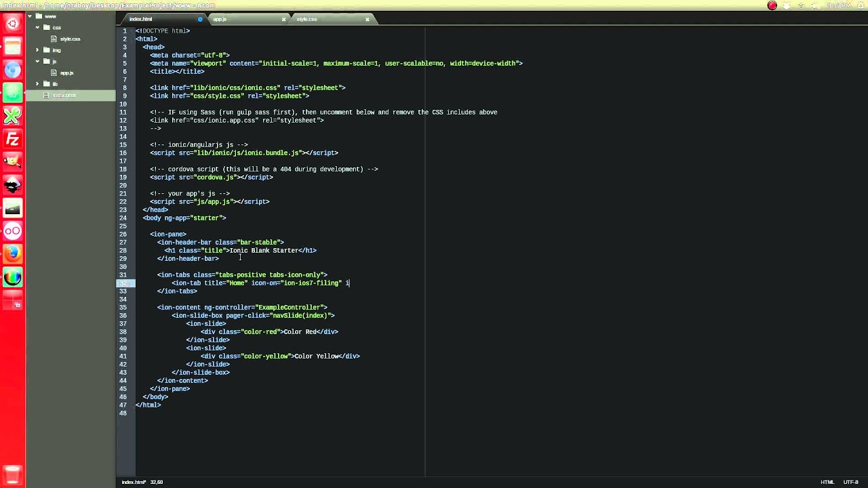Click "ExampleController" in the code
The height and width of the screenshot is (488, 868).
291,308
